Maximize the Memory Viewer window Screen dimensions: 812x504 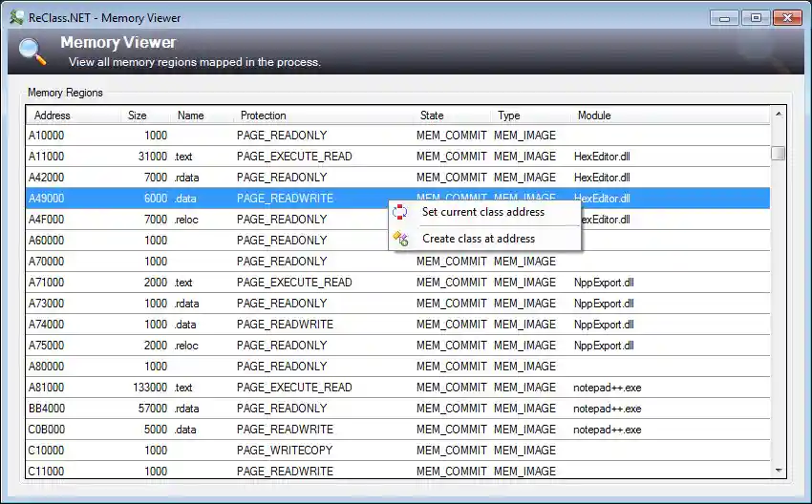[756, 17]
